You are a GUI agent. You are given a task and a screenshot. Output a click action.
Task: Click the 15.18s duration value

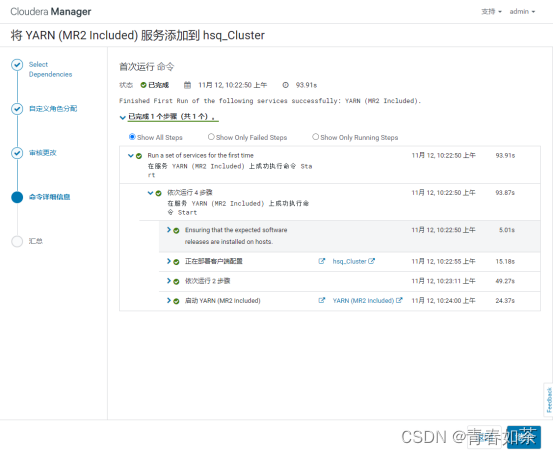505,261
